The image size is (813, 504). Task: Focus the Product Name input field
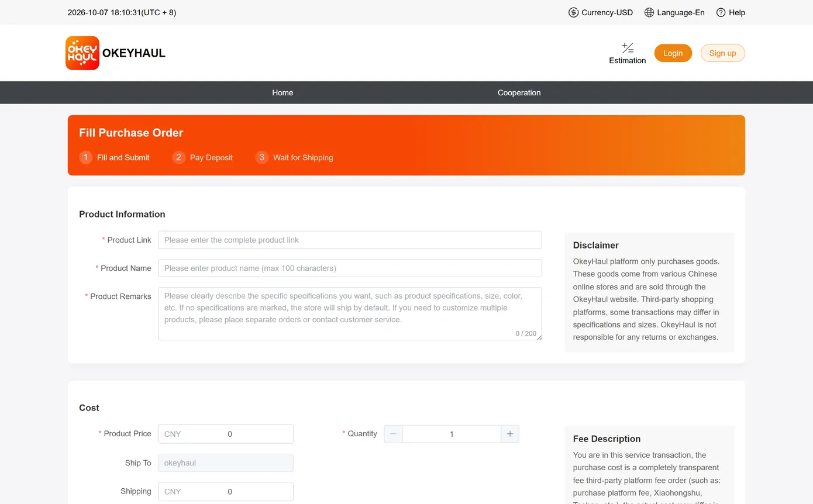[350, 268]
